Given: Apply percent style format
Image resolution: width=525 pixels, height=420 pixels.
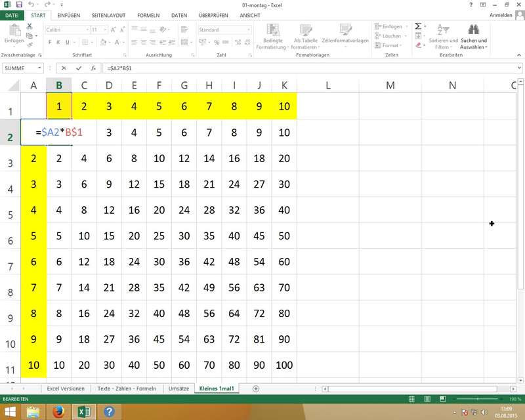Looking at the screenshot, I should click(217, 42).
